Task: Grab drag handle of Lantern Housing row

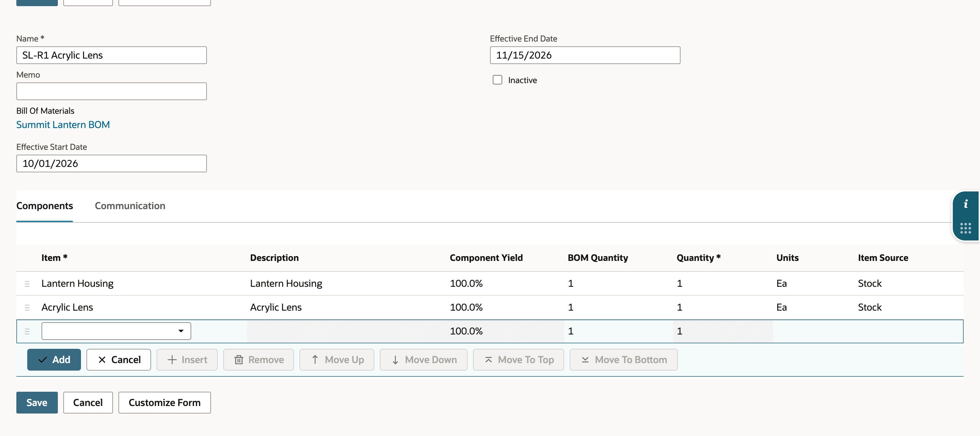Action: pyautogui.click(x=27, y=284)
